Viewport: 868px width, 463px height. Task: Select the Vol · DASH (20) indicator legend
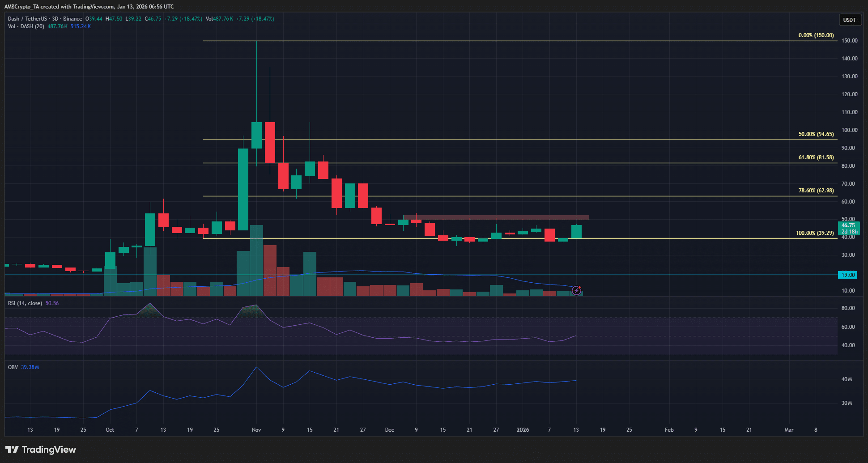[26, 26]
